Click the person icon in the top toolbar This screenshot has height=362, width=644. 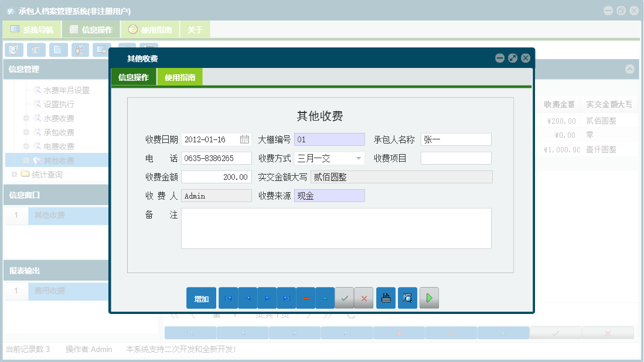point(79,50)
